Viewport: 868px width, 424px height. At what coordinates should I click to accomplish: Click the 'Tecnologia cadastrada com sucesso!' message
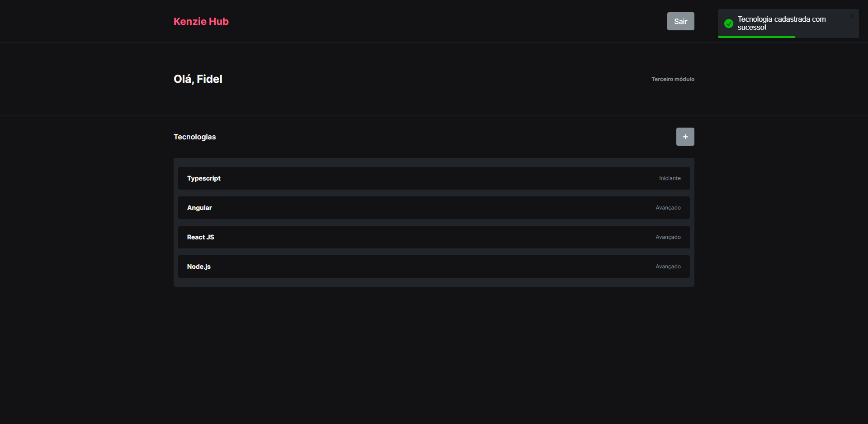tap(782, 23)
